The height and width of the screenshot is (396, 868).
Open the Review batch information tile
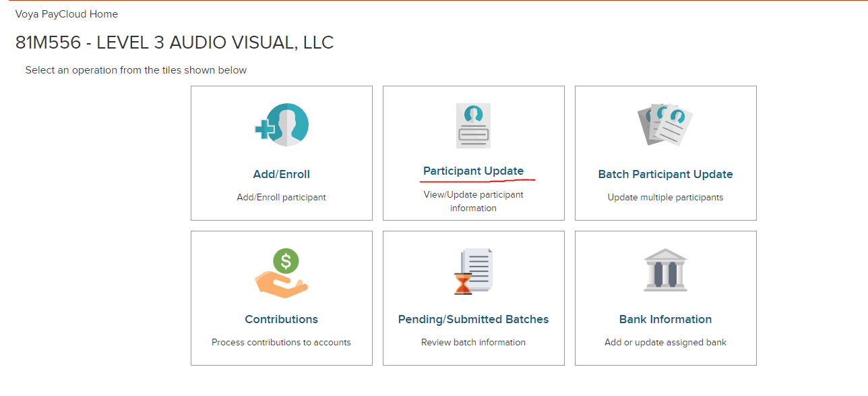click(473, 341)
